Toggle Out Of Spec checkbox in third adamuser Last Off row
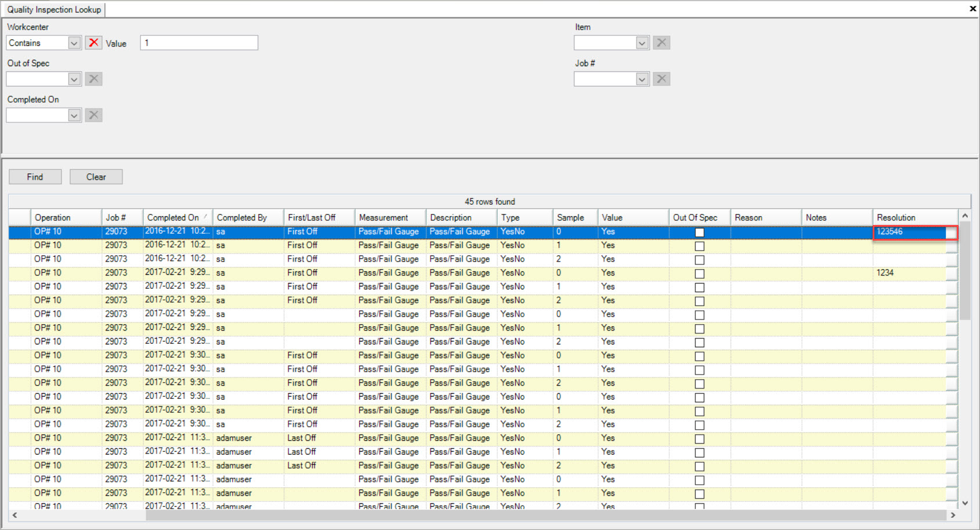This screenshot has width=980, height=530. point(700,466)
